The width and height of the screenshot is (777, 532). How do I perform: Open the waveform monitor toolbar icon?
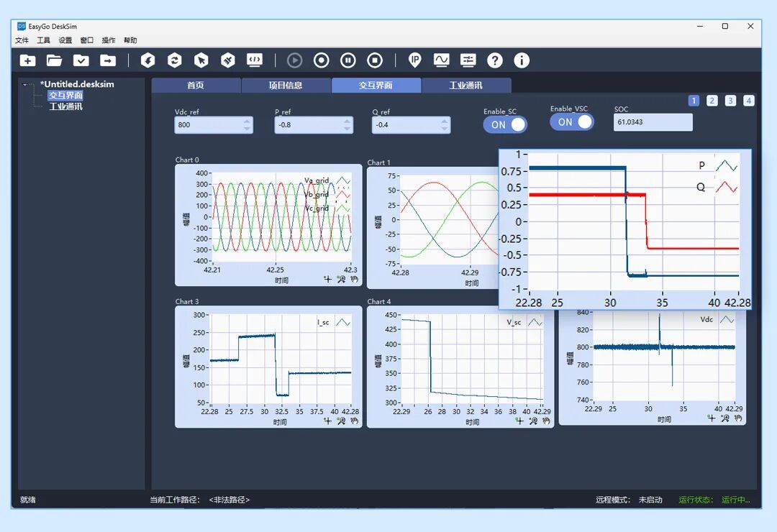441,60
